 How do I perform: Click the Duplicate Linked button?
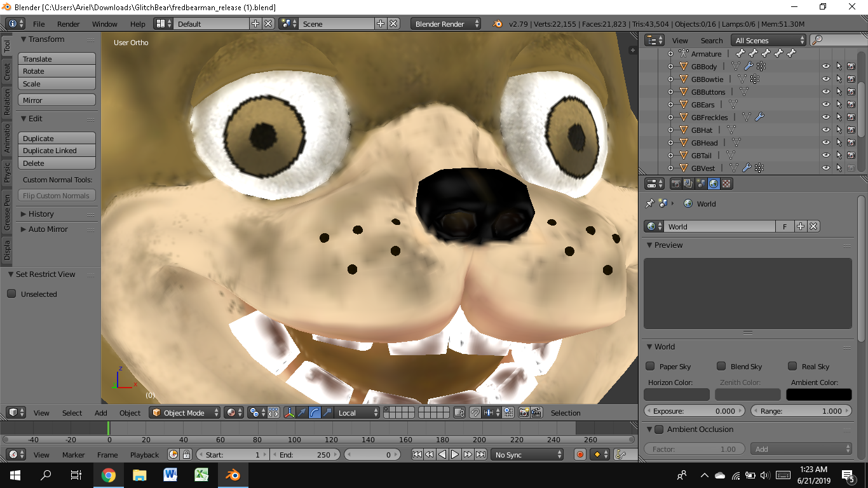57,151
